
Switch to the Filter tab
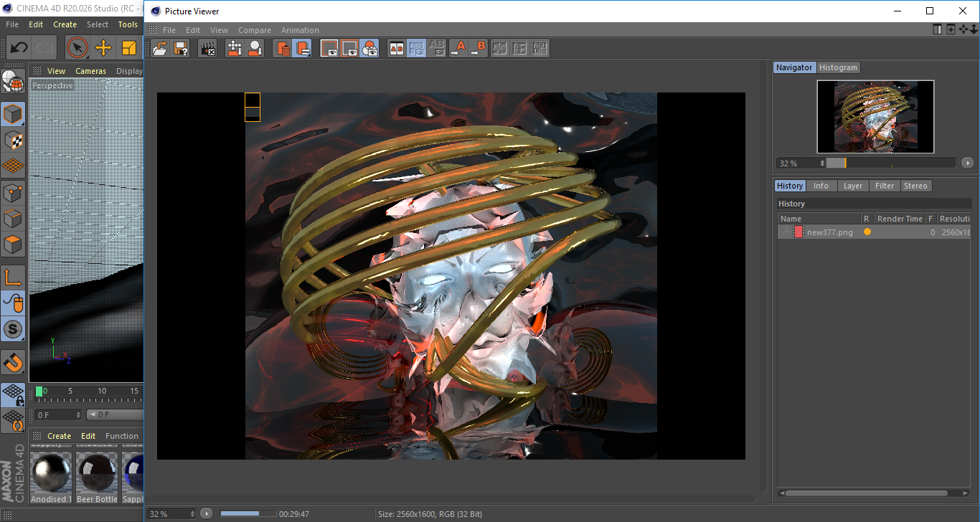click(x=885, y=186)
